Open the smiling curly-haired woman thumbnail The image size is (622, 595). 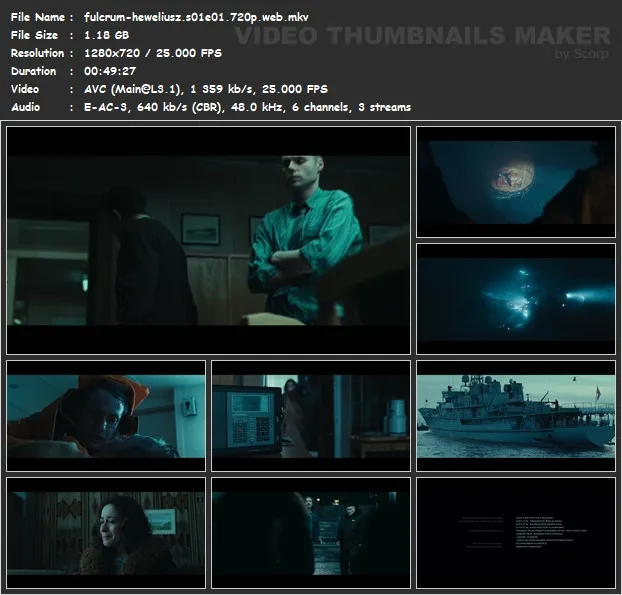(106, 532)
